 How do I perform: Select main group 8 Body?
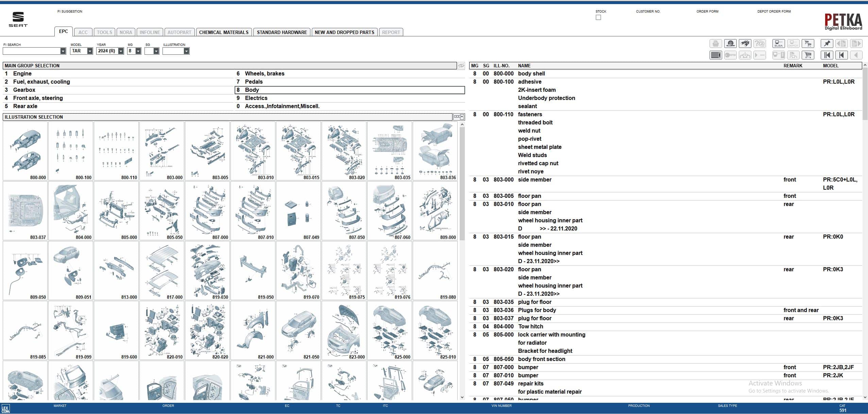click(x=252, y=90)
